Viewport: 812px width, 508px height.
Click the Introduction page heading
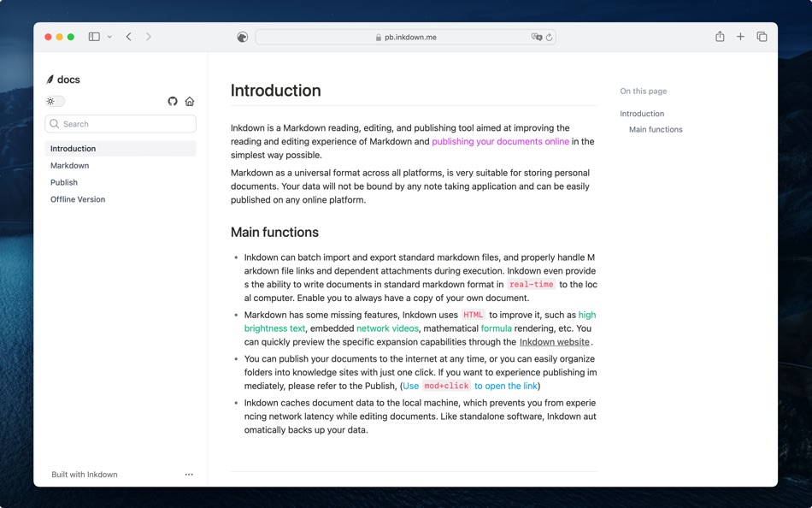coord(275,90)
